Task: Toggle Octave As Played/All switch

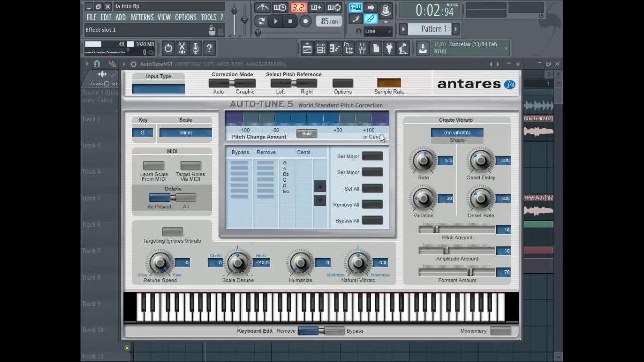Action: tap(173, 198)
